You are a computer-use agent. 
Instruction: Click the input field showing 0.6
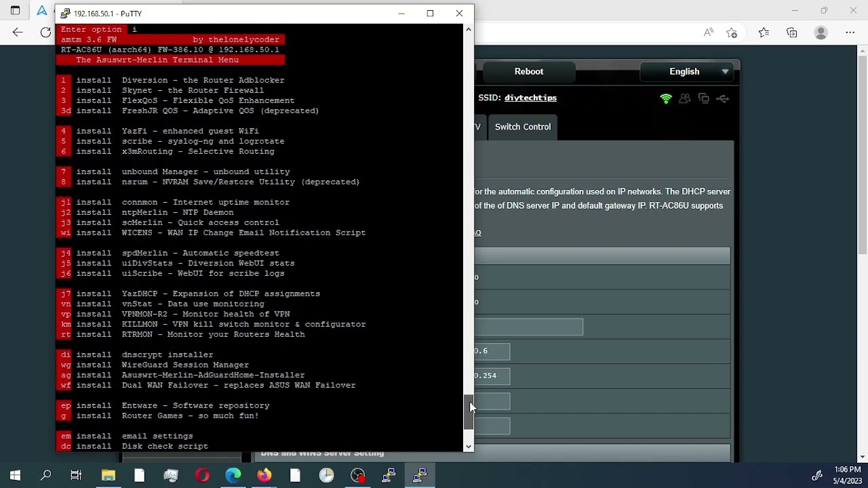point(492,351)
